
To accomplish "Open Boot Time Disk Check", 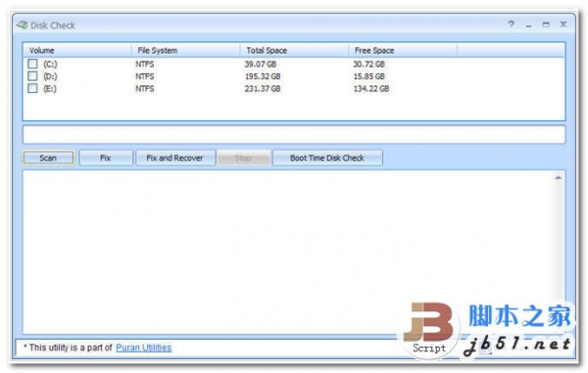I will (327, 158).
